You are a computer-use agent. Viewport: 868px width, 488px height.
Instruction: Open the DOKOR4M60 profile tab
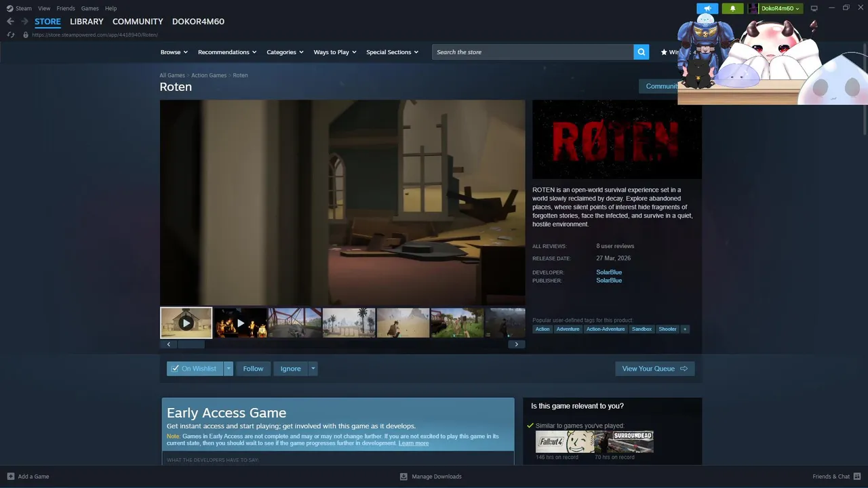tap(198, 22)
